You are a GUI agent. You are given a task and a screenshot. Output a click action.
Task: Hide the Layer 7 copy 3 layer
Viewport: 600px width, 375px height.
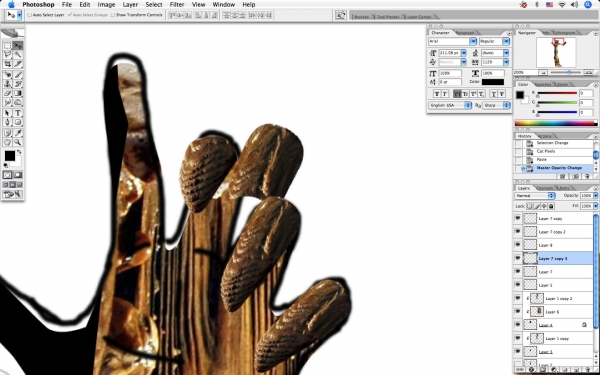pos(518,258)
